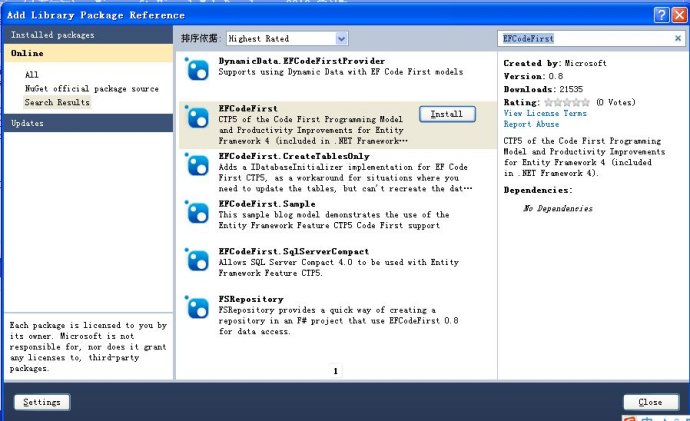The height and width of the screenshot is (421, 690).
Task: Click the EFCodeFirst.SqlServerCompact package icon
Action: coord(197,260)
